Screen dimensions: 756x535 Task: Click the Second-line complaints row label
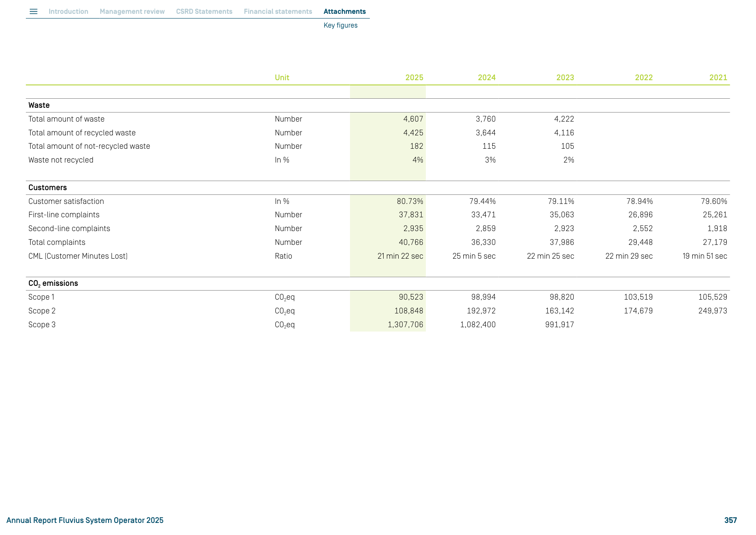click(69, 228)
